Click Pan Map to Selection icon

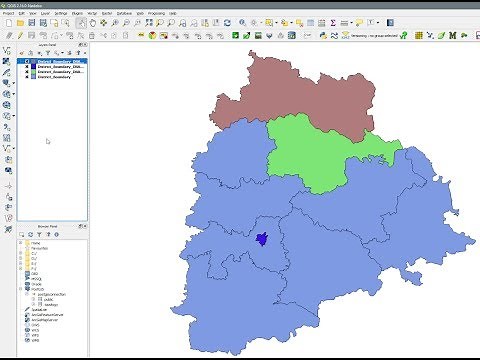point(104,23)
